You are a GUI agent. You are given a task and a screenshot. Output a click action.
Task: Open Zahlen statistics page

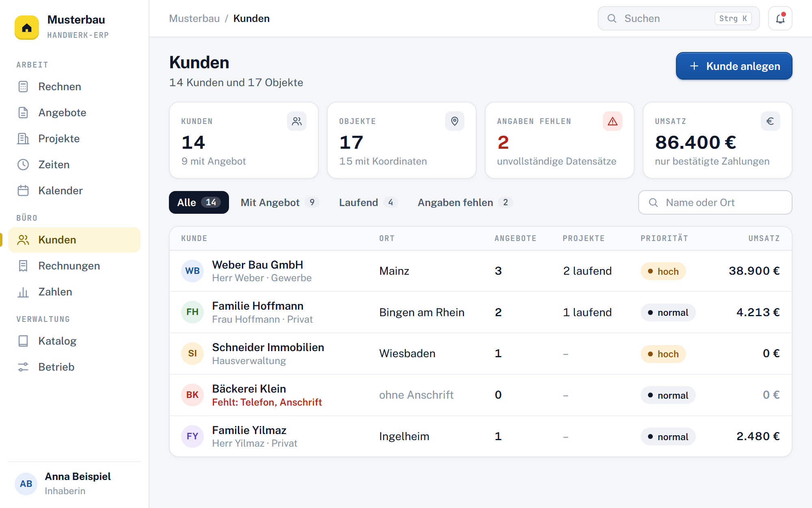(x=74, y=292)
